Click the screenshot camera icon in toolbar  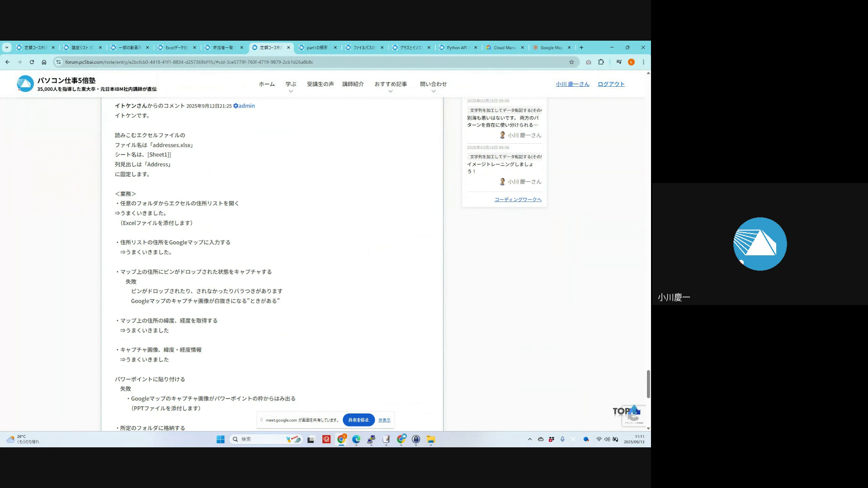[588, 62]
